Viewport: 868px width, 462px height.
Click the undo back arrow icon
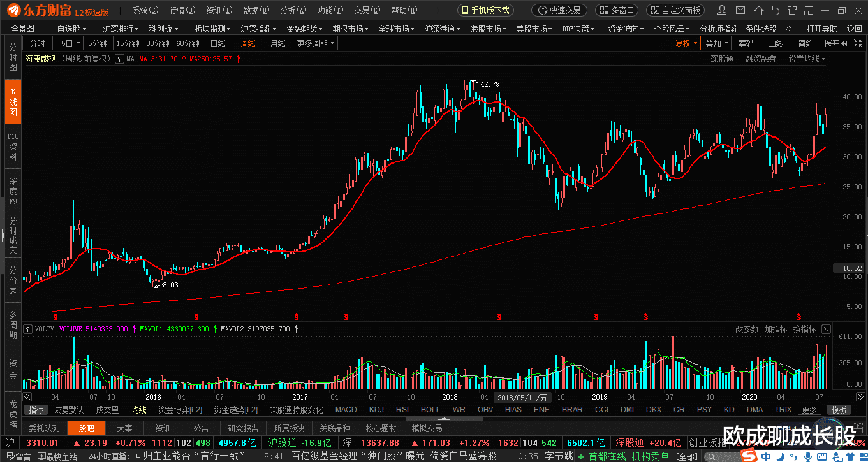point(775,10)
